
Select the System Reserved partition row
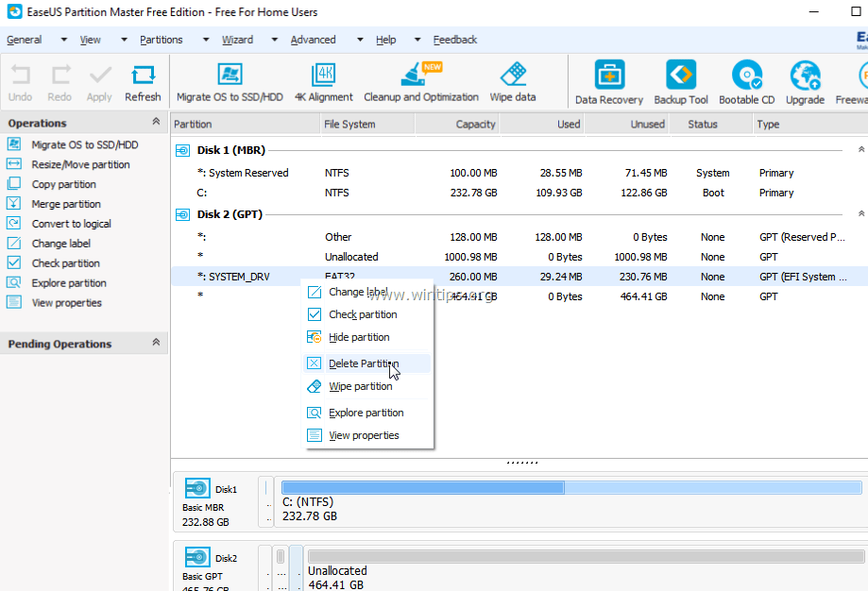coord(519,173)
